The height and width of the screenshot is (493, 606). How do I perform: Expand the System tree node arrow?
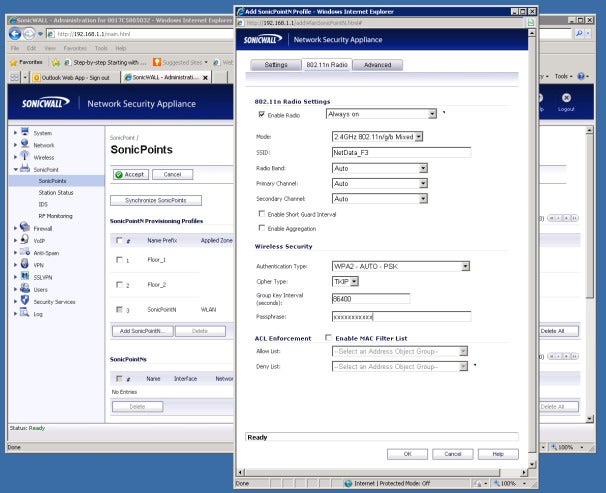15,133
